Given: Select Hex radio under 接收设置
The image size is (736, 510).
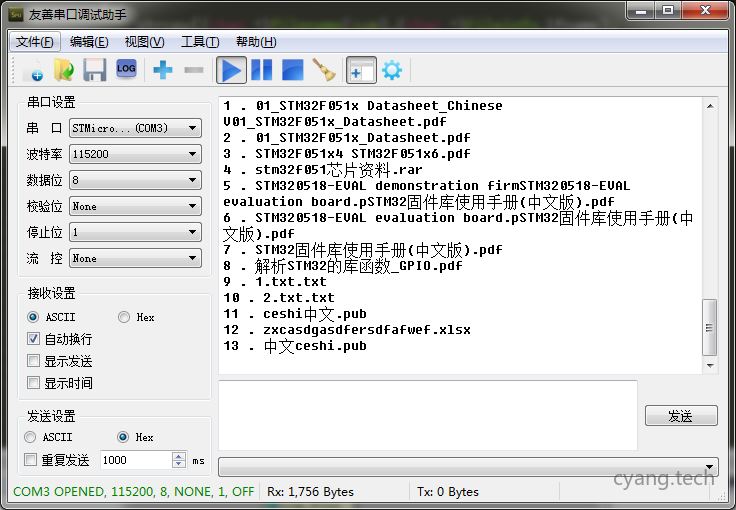Looking at the screenshot, I should pos(124,317).
